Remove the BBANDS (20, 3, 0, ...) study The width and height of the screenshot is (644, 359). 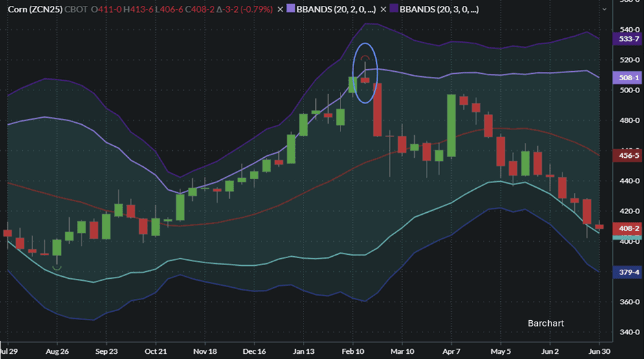383,10
